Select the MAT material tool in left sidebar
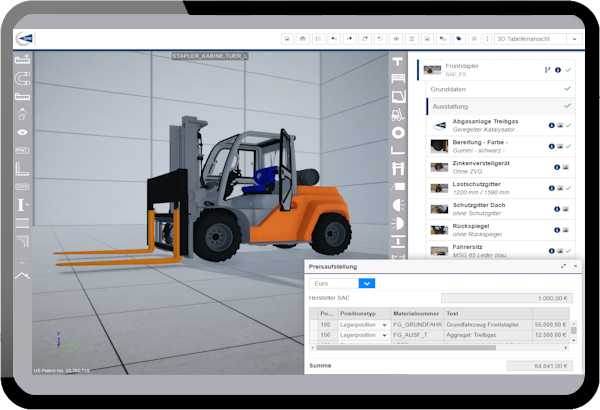 pyautogui.click(x=23, y=150)
